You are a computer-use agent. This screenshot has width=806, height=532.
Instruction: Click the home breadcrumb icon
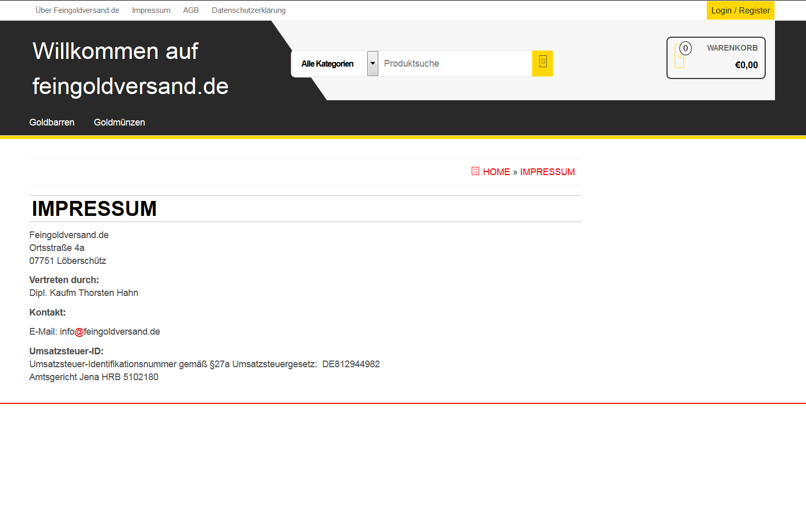pos(475,171)
